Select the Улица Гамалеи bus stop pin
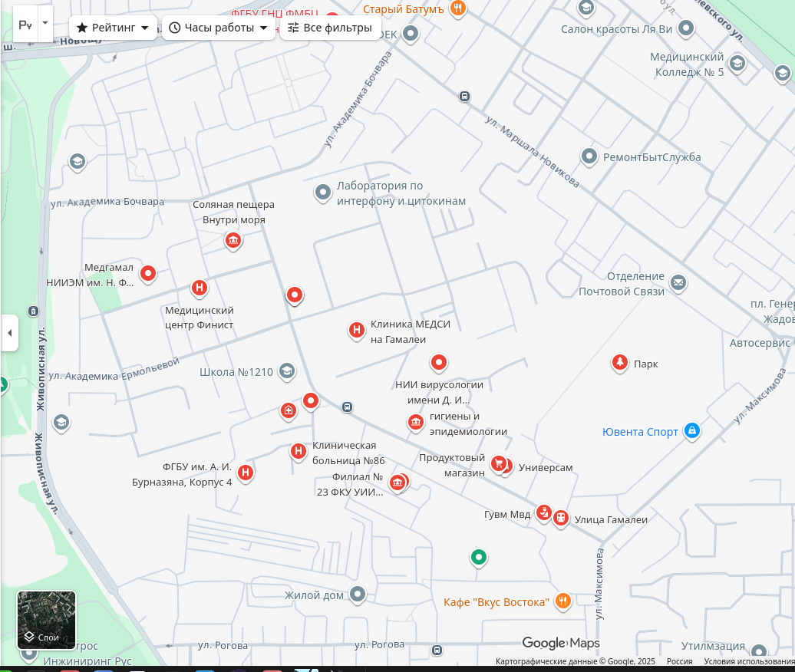This screenshot has height=672, width=795. tap(561, 519)
